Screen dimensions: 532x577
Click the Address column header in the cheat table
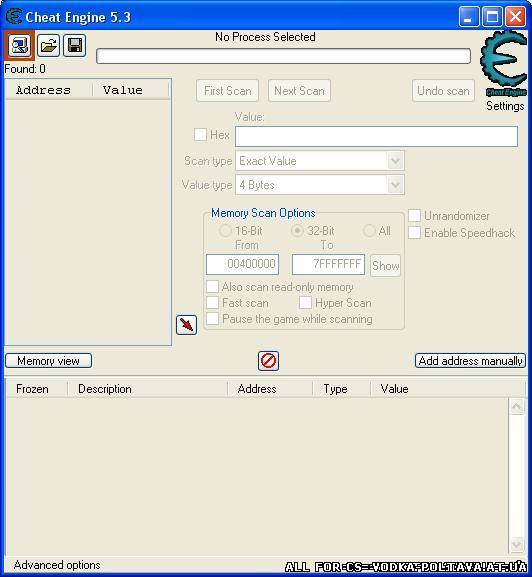(270, 389)
